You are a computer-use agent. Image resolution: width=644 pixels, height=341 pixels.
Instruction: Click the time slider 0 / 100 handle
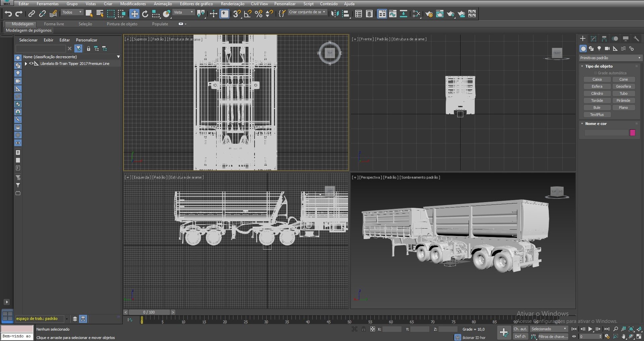coord(149,312)
